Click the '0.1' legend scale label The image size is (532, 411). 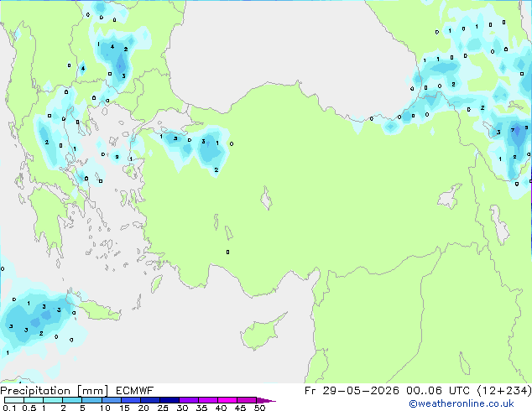point(9,408)
